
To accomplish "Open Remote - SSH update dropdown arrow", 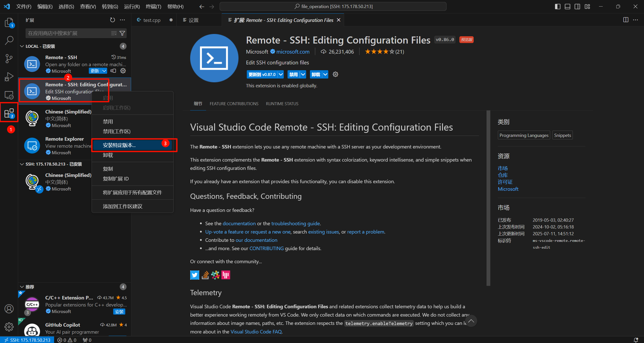I will click(x=104, y=71).
